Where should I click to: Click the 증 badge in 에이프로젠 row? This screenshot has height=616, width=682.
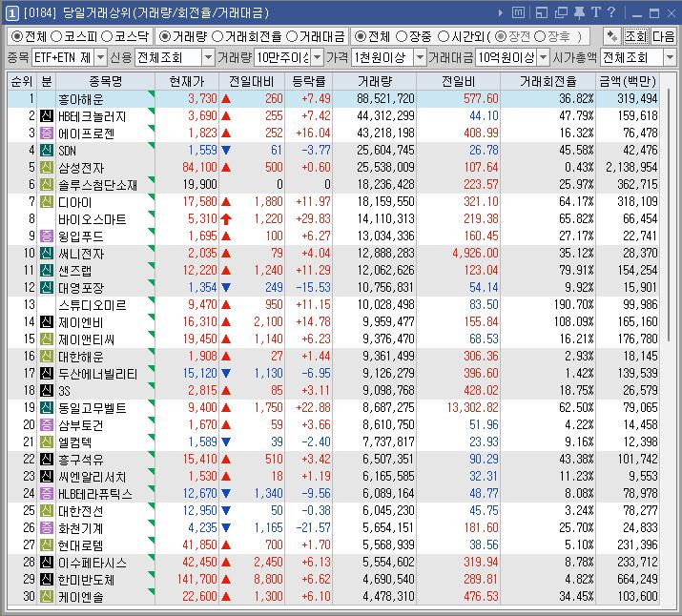(x=47, y=133)
